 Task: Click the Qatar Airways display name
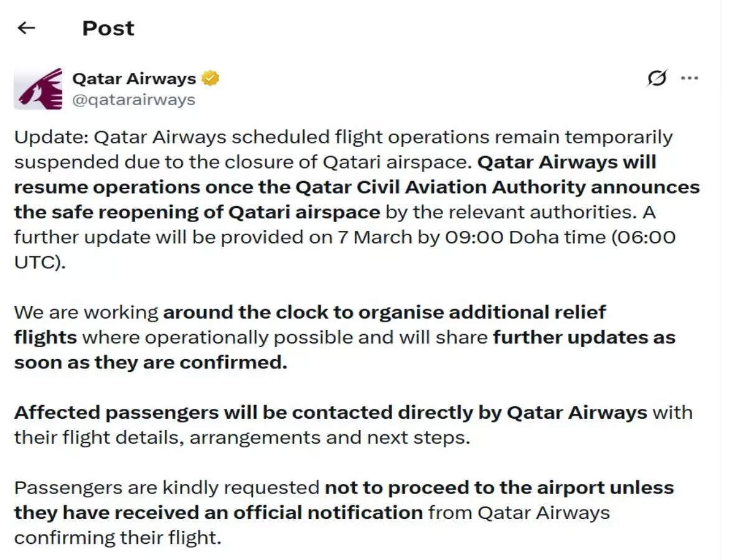(x=133, y=78)
